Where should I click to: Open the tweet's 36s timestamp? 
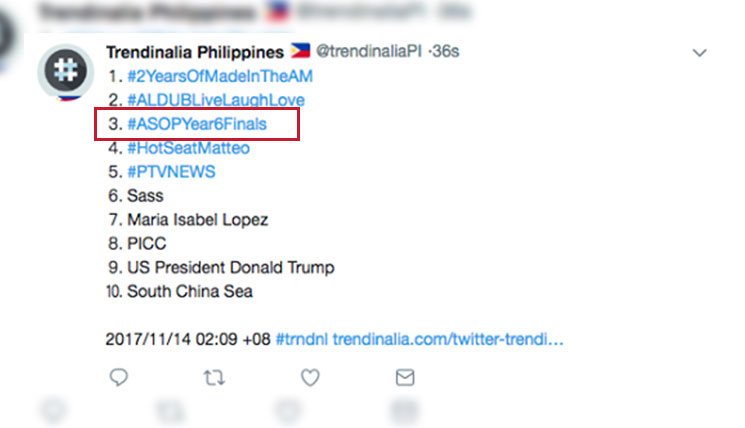446,51
